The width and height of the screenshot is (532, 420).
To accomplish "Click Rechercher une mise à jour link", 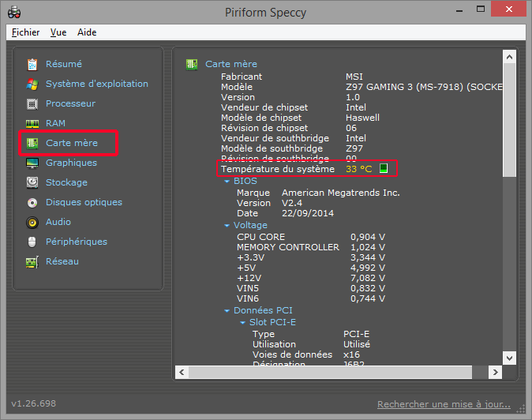I will [x=444, y=404].
